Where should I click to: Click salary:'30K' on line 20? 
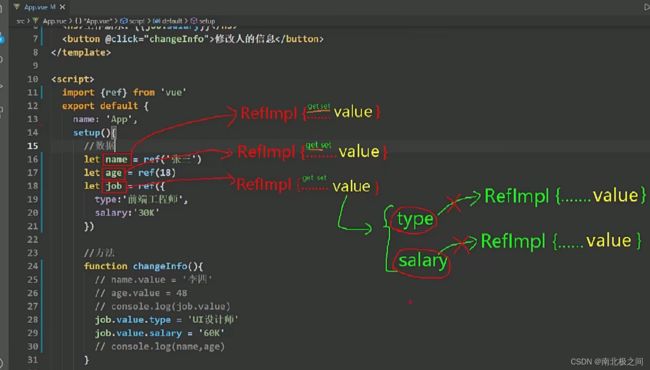(x=127, y=213)
